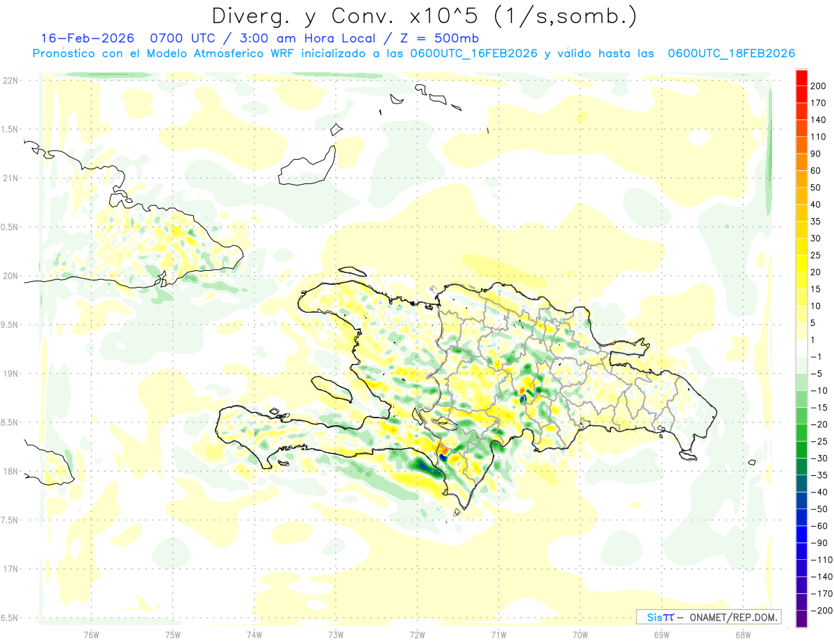Click the '0600UTC_18FEB2026' valid-until text
Viewport: 834px width, 644px height.
[x=731, y=53]
